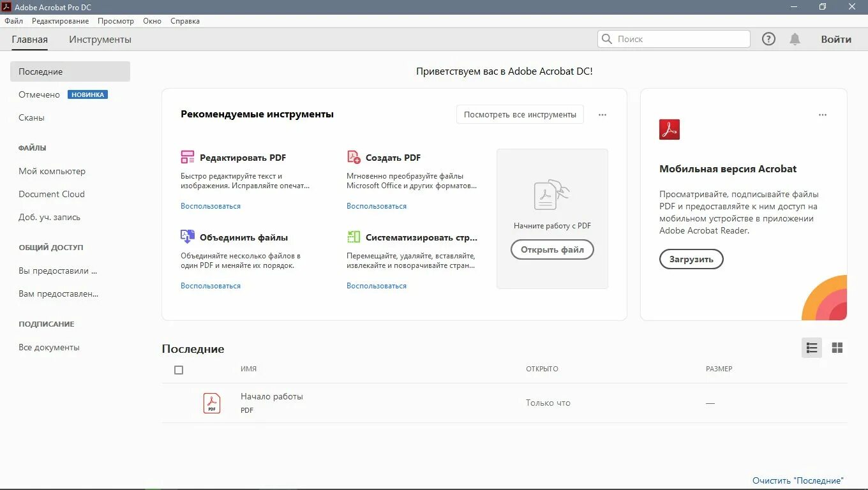Click the Очистить "Последние" link
Viewport: 868px width, 490px height.
click(x=798, y=480)
